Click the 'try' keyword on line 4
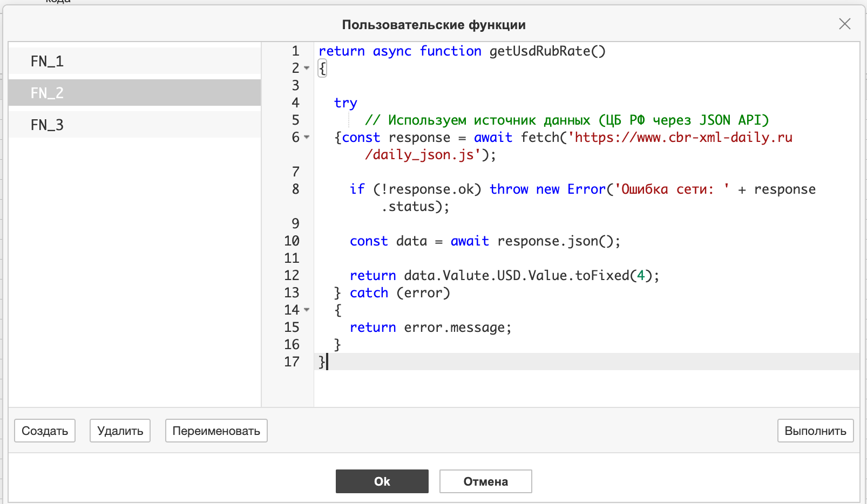867x504 pixels. tap(346, 103)
